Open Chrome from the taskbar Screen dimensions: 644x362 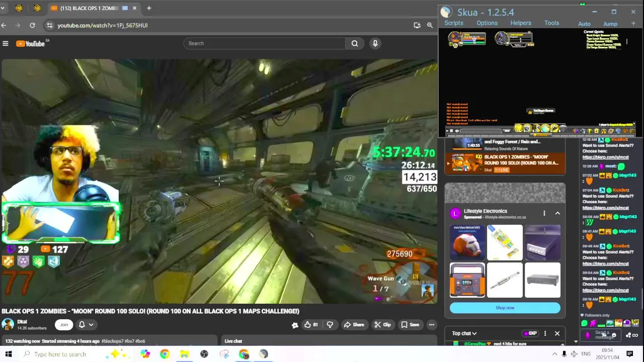tap(165, 354)
